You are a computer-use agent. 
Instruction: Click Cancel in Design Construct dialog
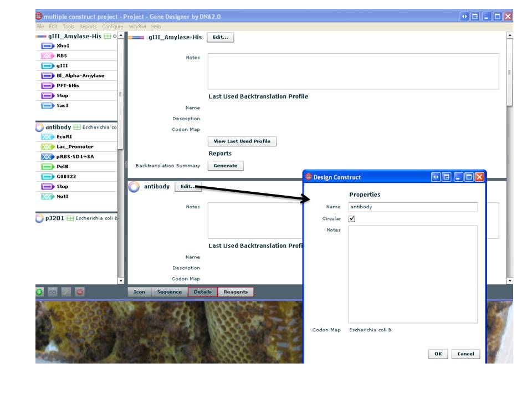click(x=466, y=354)
